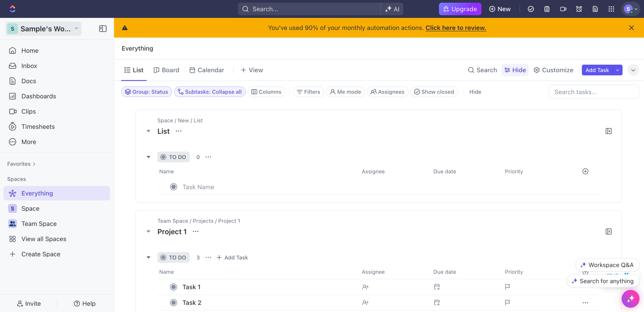Image resolution: width=644 pixels, height=312 pixels.
Task: Focus the Search tasks input field
Action: coord(593,92)
